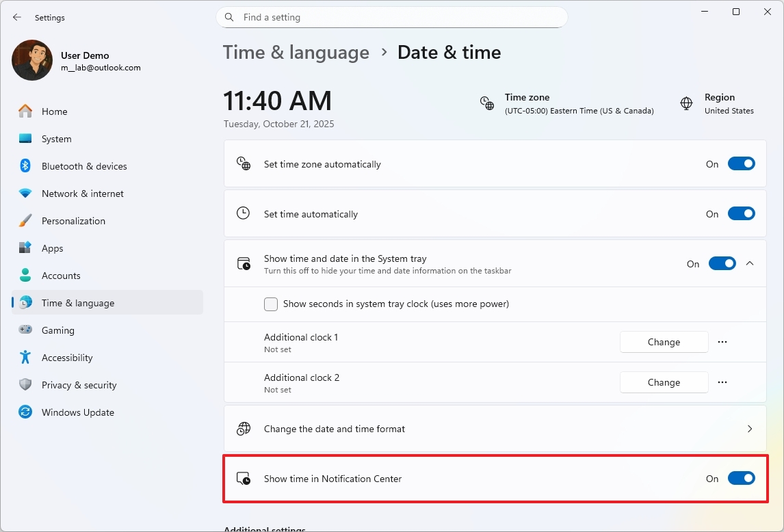This screenshot has width=784, height=532.
Task: Disable Set time zone automatically toggle
Action: 741,164
